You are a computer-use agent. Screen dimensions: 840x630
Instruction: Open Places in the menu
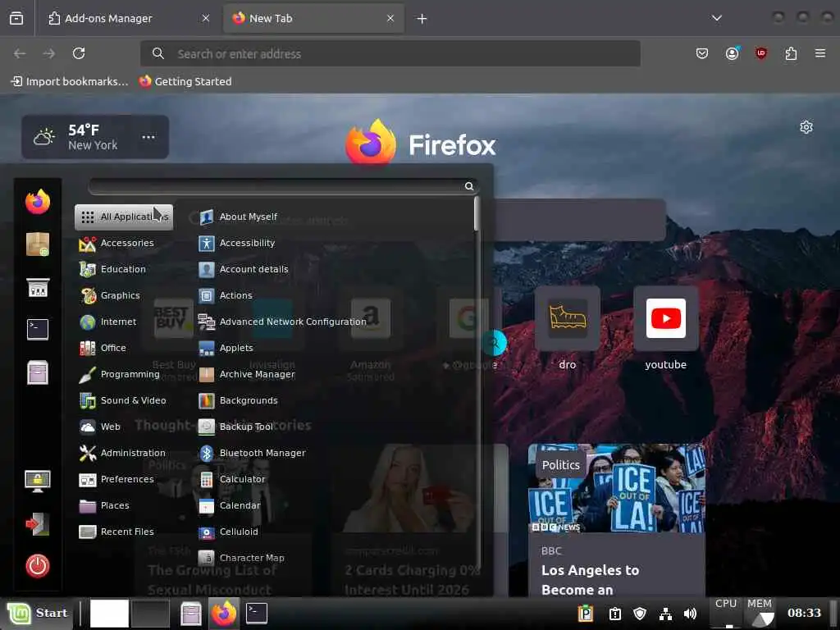pyautogui.click(x=124, y=505)
